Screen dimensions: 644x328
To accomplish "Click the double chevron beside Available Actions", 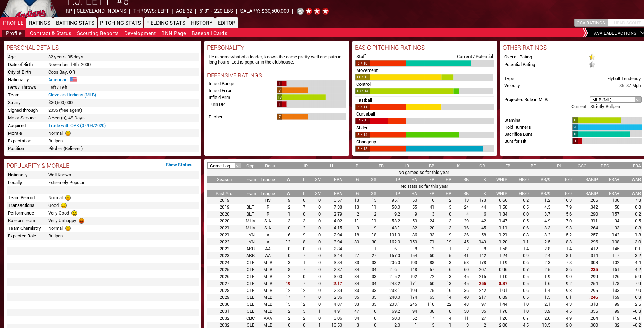I will click(586, 33).
